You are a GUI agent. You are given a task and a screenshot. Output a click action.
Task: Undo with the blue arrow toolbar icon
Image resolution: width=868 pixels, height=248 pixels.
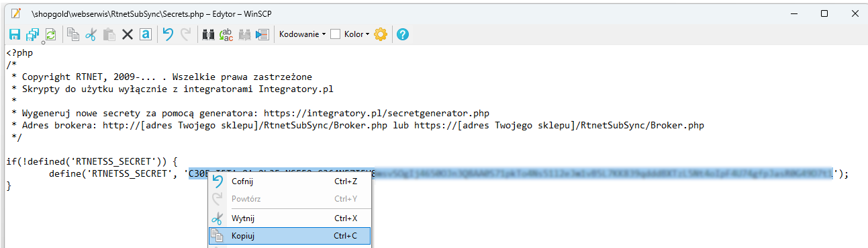click(168, 34)
